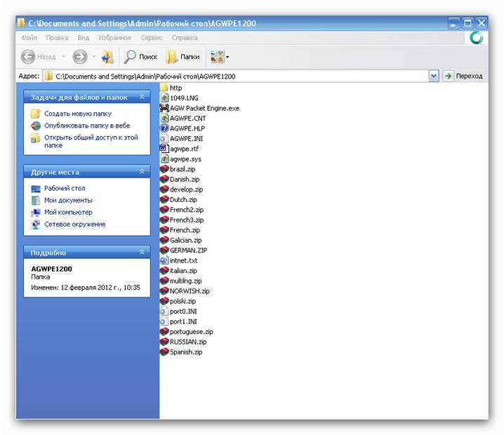
Task: Select the AGWPE.INI file icon
Action: pos(164,138)
